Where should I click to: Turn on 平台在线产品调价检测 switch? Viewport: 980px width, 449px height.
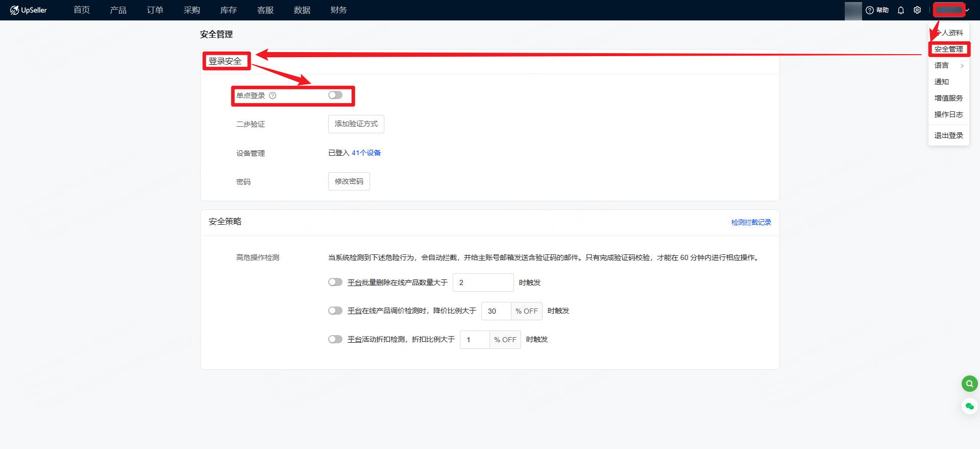335,311
